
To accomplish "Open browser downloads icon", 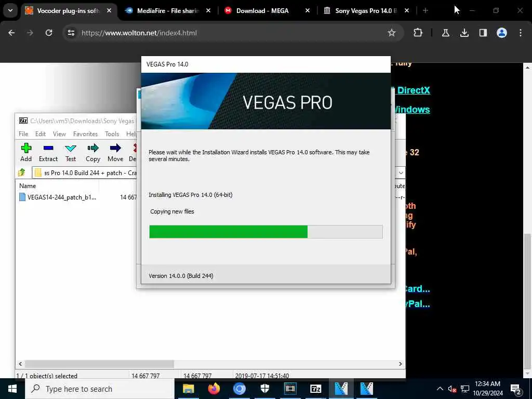I will [464, 33].
